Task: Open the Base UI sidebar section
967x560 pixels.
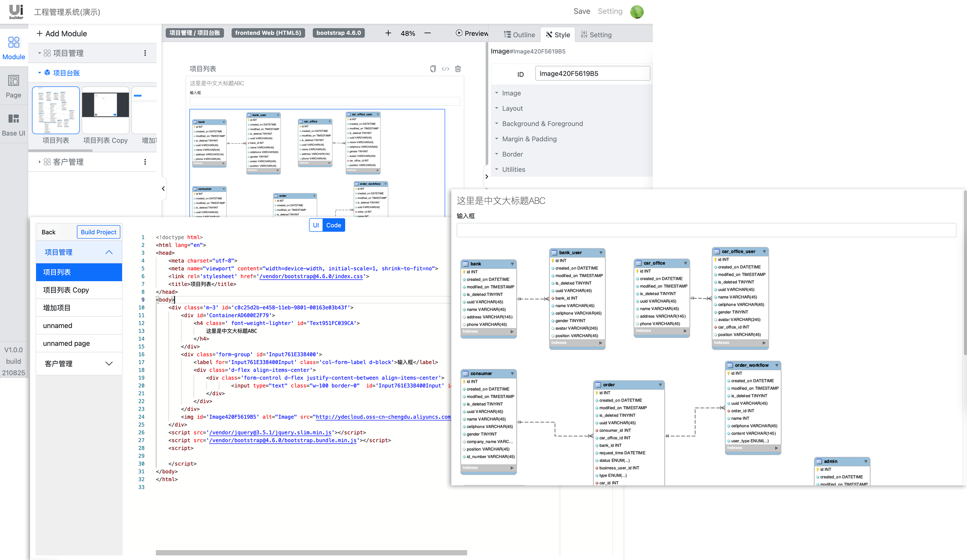Action: 14,125
